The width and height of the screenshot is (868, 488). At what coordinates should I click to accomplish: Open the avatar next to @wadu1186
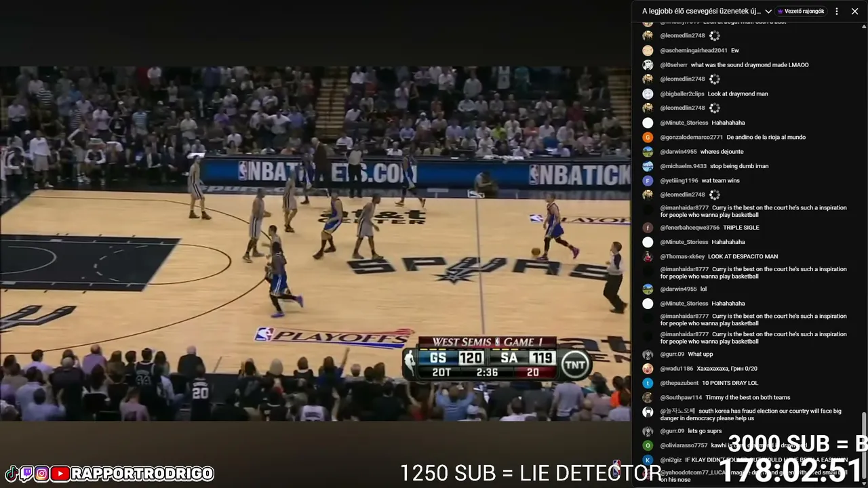pyautogui.click(x=648, y=369)
